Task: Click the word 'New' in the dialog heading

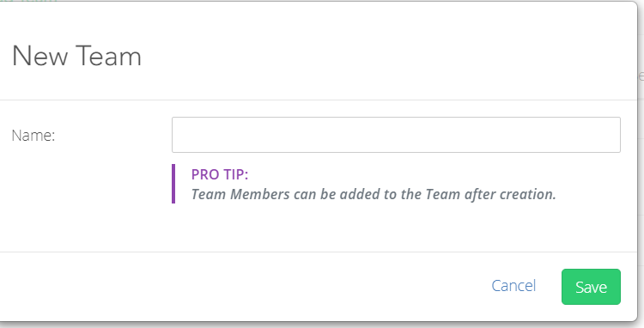Action: coord(39,56)
